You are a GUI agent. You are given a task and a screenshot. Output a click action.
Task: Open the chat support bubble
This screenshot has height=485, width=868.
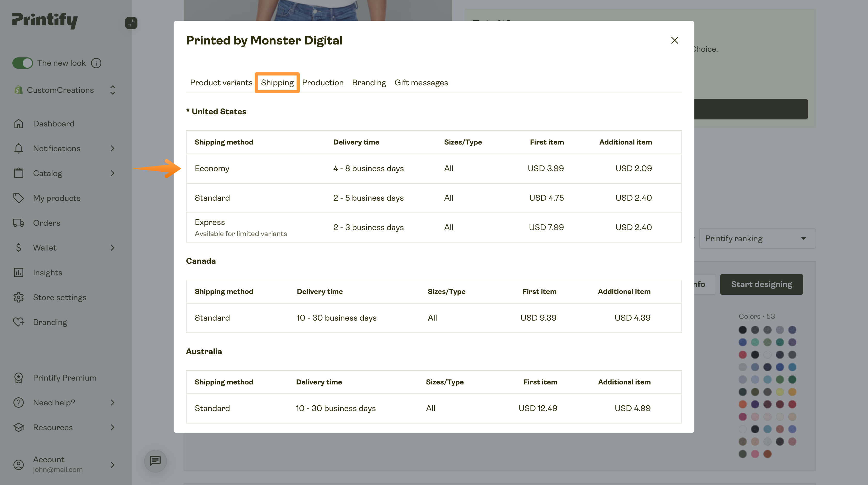click(155, 461)
